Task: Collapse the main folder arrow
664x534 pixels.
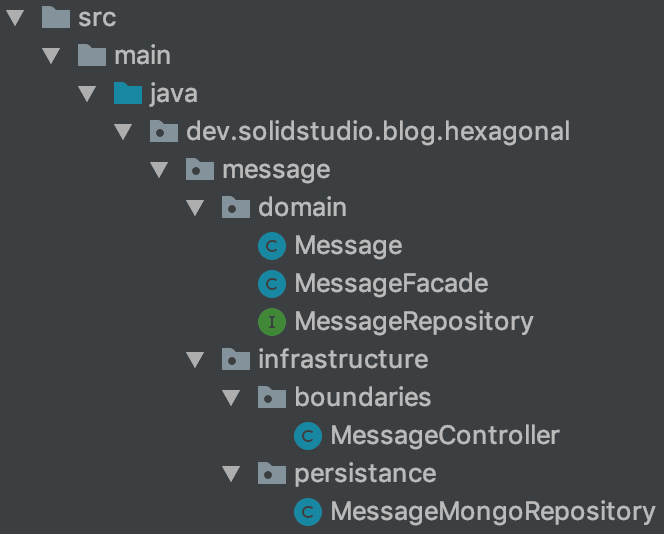Action: pos(51,56)
